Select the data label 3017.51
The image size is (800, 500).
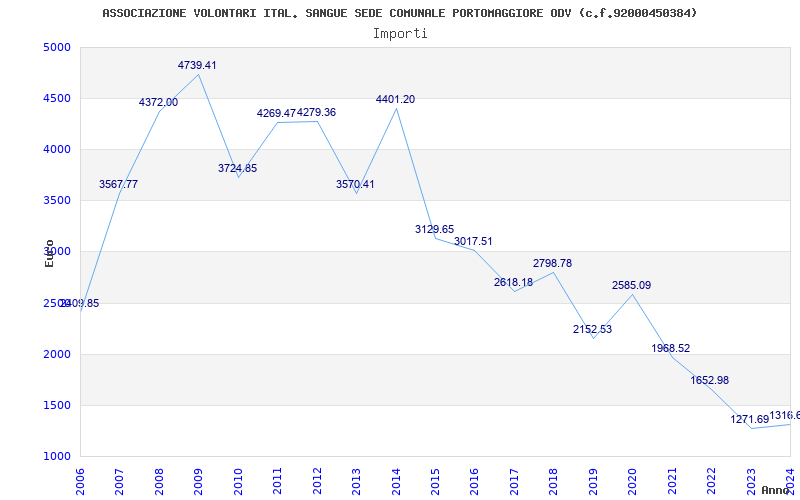tap(473, 241)
